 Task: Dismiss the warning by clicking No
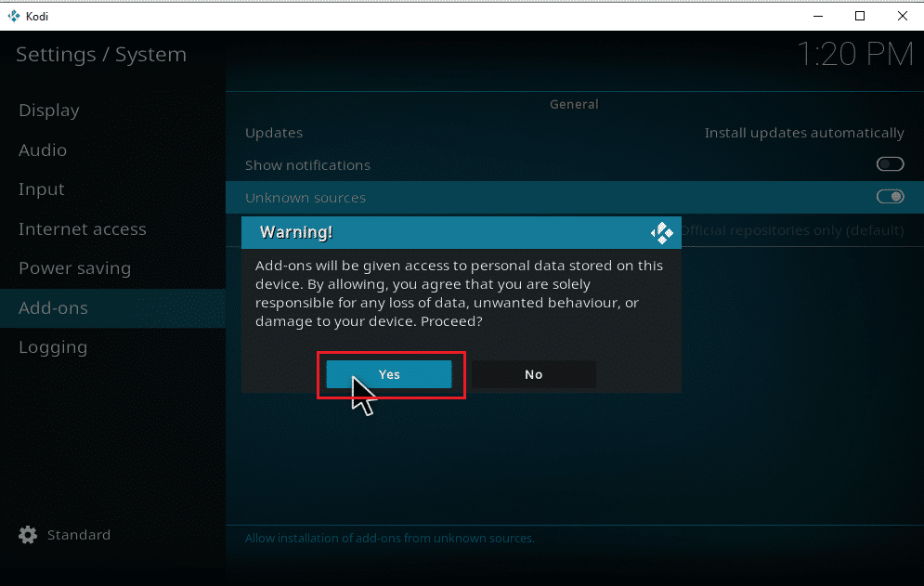[533, 374]
